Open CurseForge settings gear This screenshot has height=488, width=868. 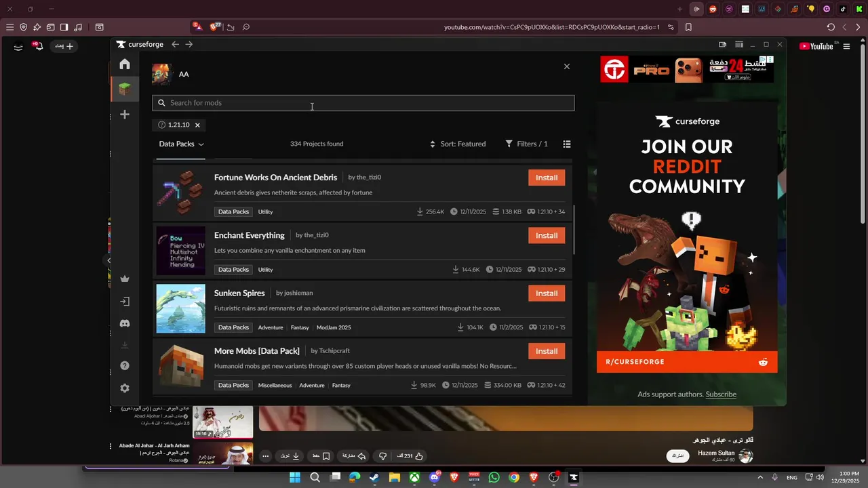125,388
